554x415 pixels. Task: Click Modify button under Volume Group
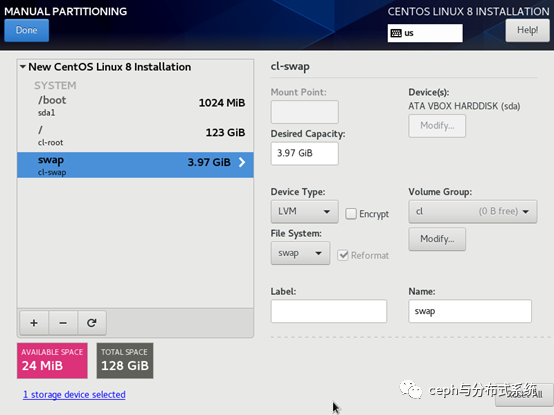437,239
